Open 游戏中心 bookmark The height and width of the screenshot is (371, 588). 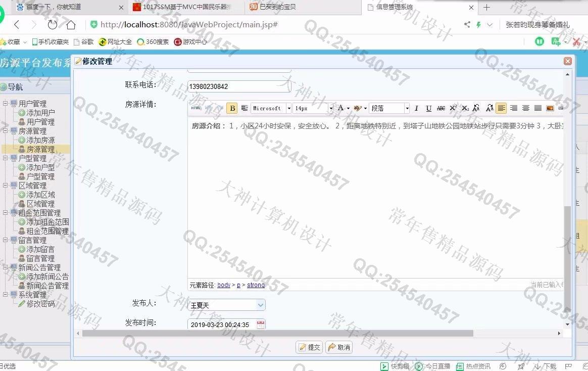pos(190,42)
